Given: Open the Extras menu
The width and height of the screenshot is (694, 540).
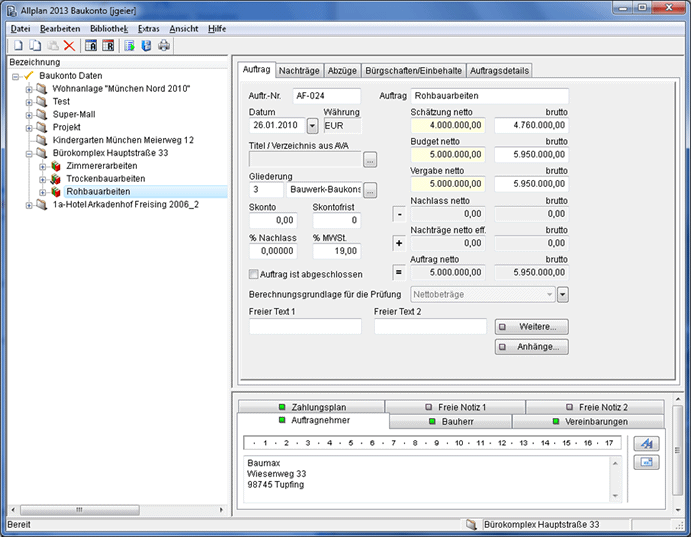Looking at the screenshot, I should pos(148,29).
